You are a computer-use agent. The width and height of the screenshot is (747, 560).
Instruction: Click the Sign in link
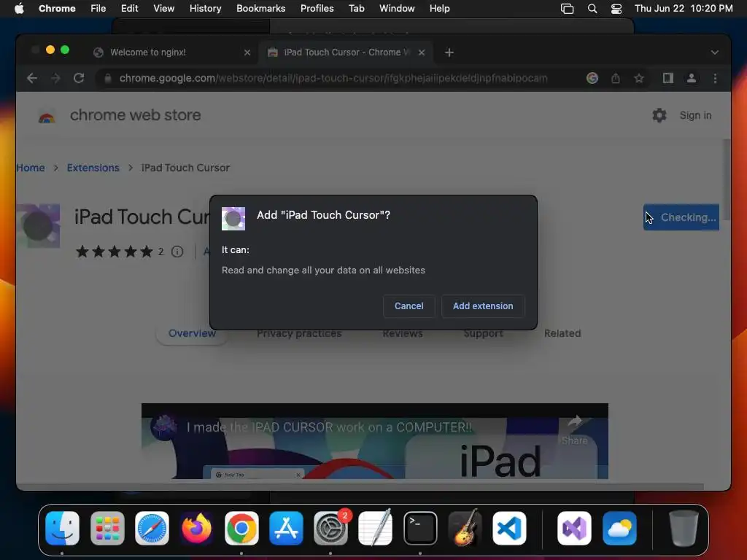695,115
